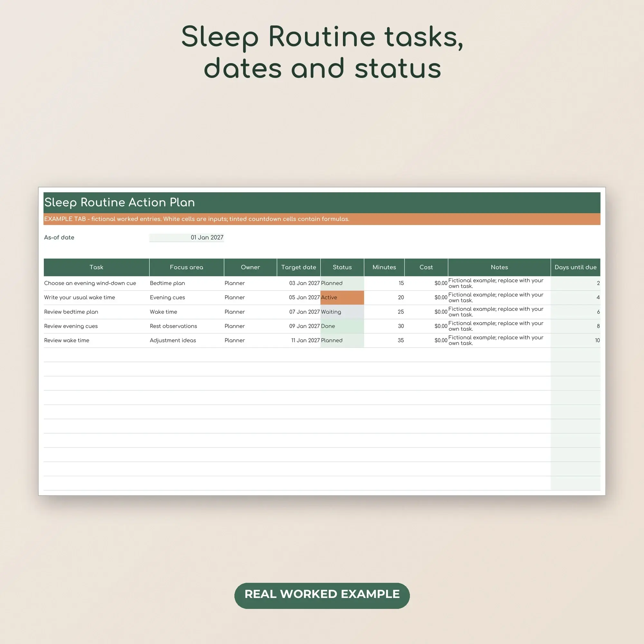Click task cell Write your usual wake time
The image size is (644, 644).
click(96, 298)
